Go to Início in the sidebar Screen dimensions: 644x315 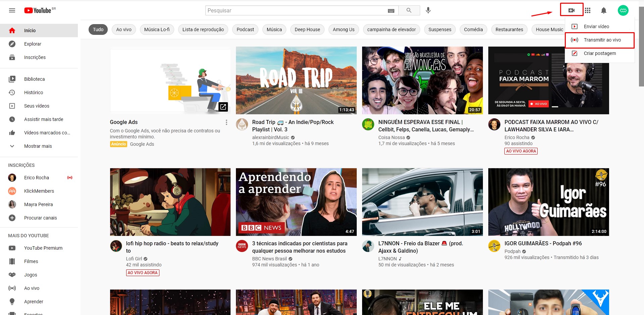pyautogui.click(x=39, y=30)
